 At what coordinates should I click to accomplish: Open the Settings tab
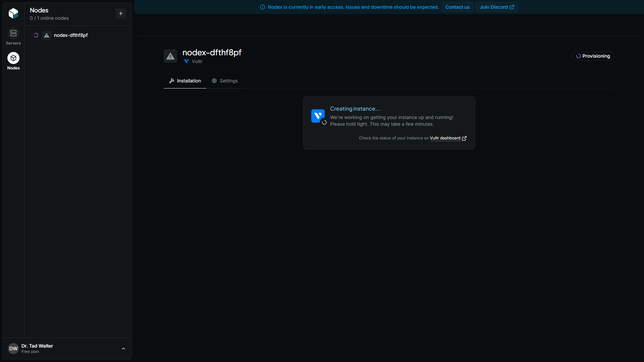click(225, 81)
